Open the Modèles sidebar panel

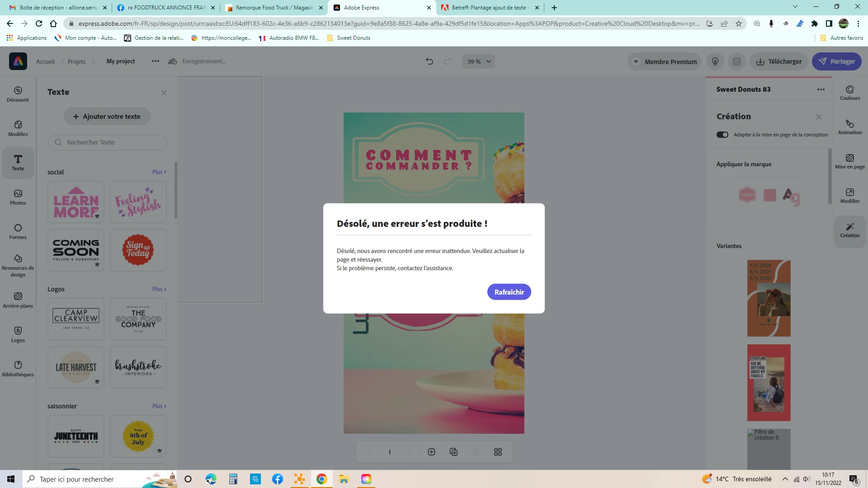tap(18, 128)
